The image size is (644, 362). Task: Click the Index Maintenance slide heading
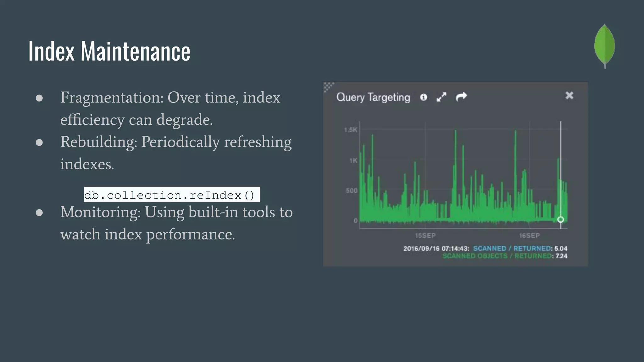tap(109, 51)
